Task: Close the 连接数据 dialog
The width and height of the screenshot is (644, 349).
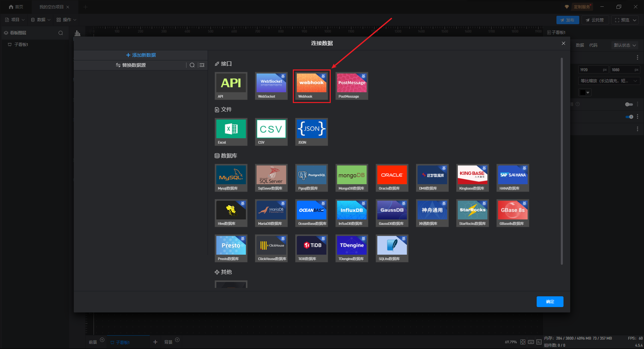Action: [x=563, y=43]
